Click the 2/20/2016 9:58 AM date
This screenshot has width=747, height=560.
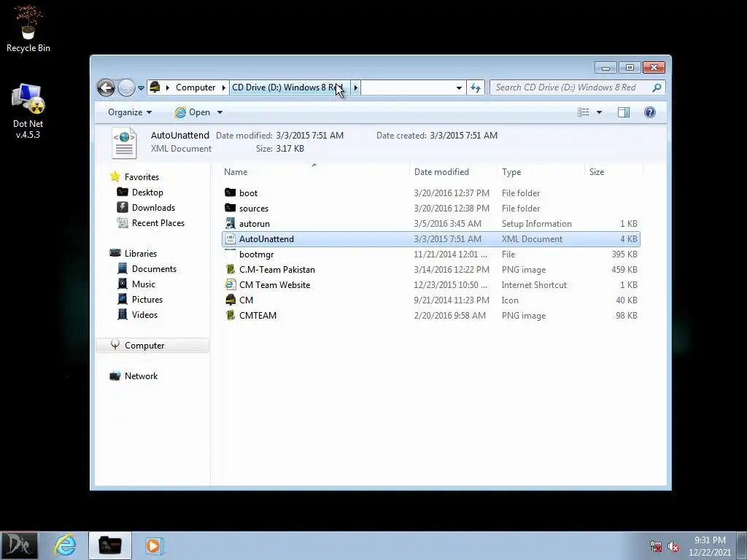coord(449,315)
